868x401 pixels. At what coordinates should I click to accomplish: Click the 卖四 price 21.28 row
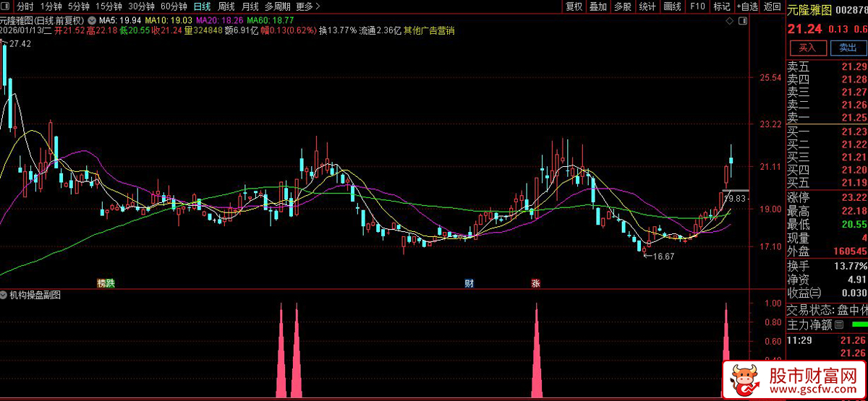[827, 79]
